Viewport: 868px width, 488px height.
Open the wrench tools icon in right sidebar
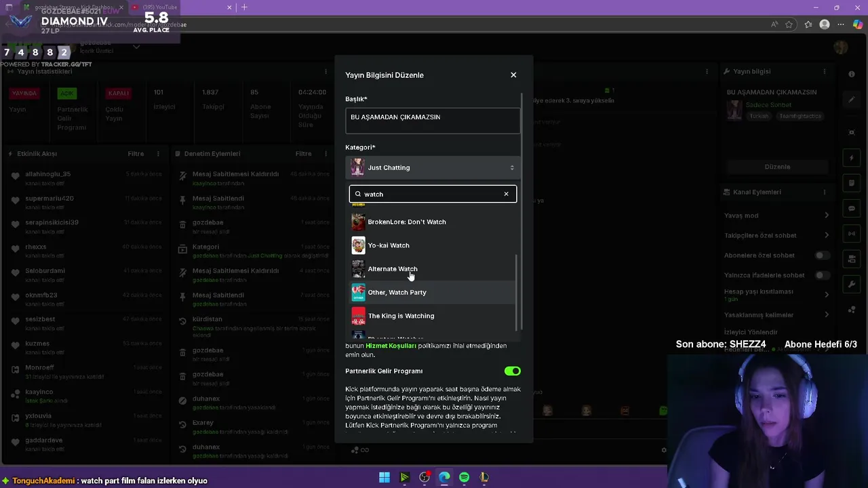tap(852, 285)
